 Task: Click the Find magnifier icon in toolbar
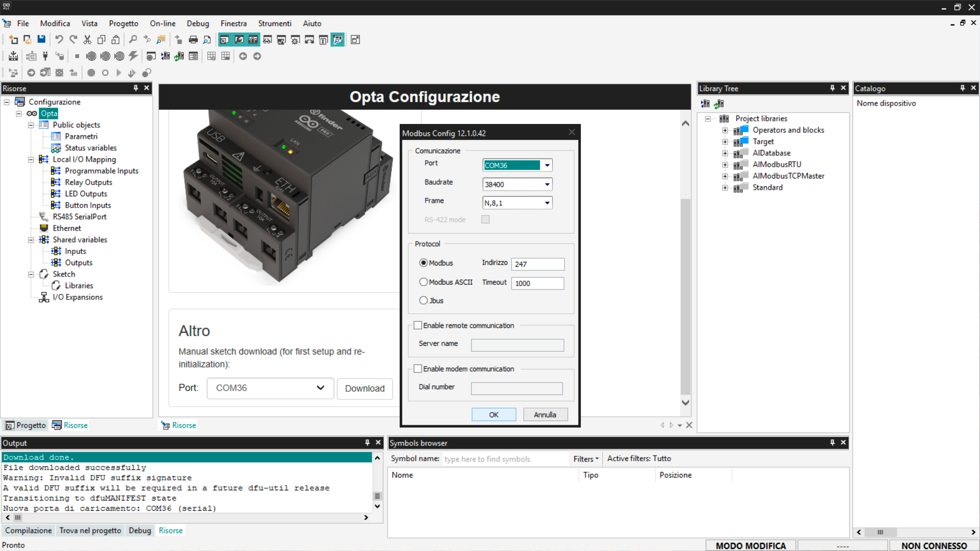pos(133,40)
